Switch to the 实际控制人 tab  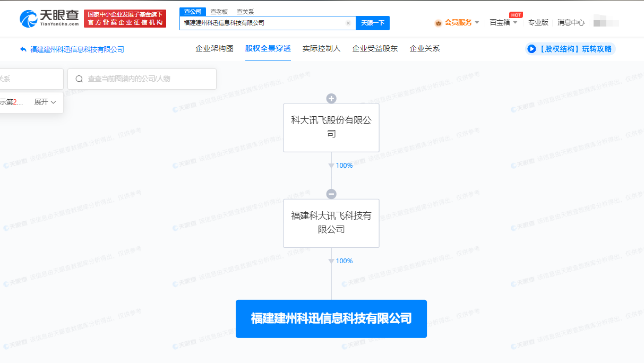click(x=321, y=49)
